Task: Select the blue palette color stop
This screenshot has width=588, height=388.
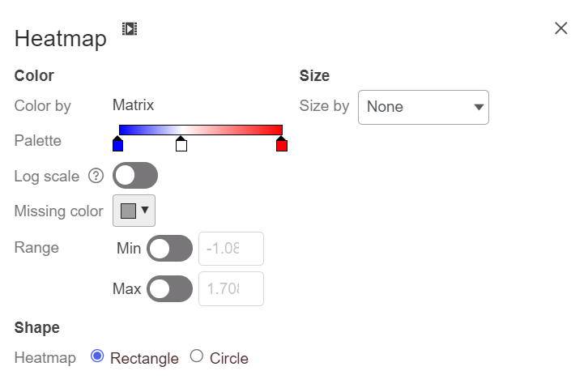Action: [x=117, y=144]
